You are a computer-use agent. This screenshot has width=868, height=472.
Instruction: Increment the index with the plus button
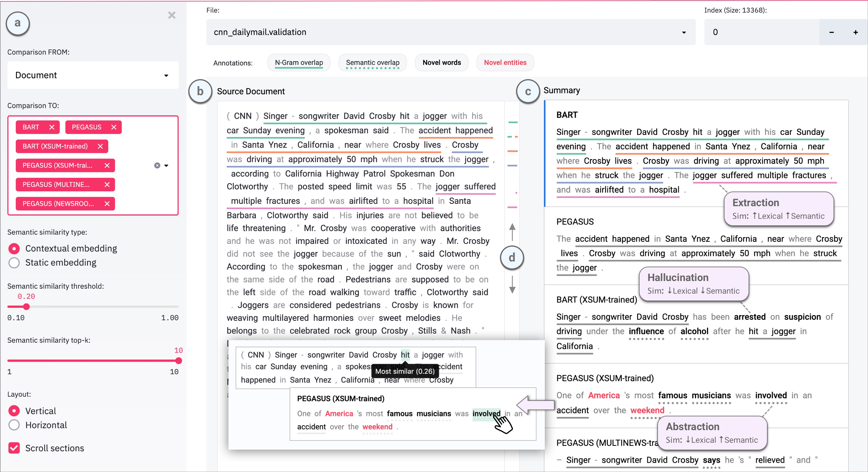tap(856, 32)
